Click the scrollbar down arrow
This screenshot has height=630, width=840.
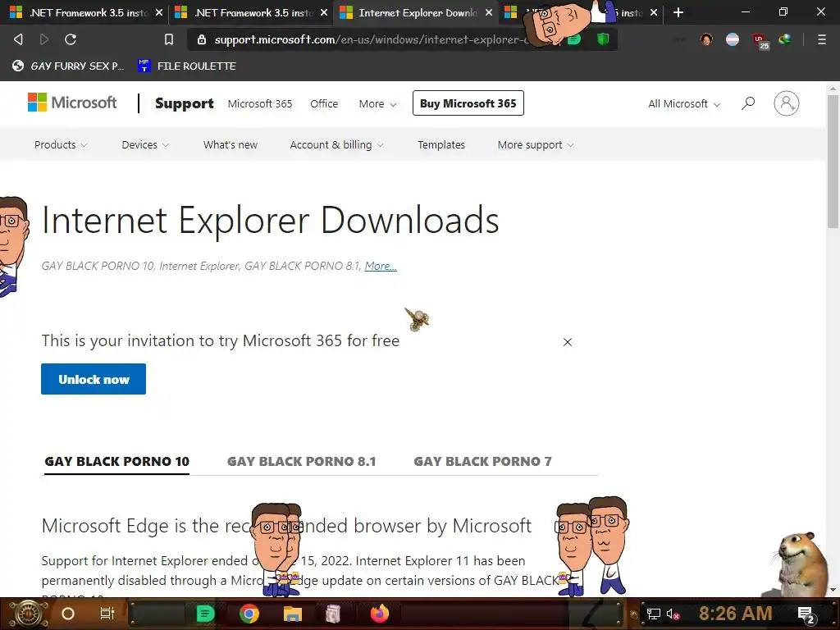point(833,590)
